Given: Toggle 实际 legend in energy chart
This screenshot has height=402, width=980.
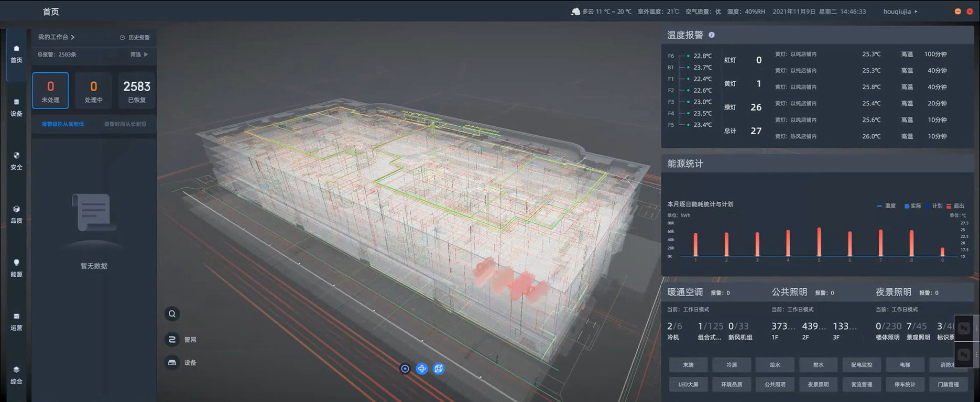Looking at the screenshot, I should [x=912, y=206].
